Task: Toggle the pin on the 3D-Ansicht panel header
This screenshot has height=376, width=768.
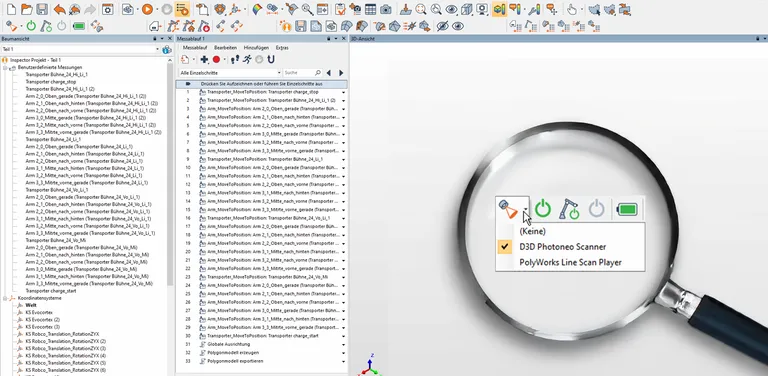Action: [758, 38]
